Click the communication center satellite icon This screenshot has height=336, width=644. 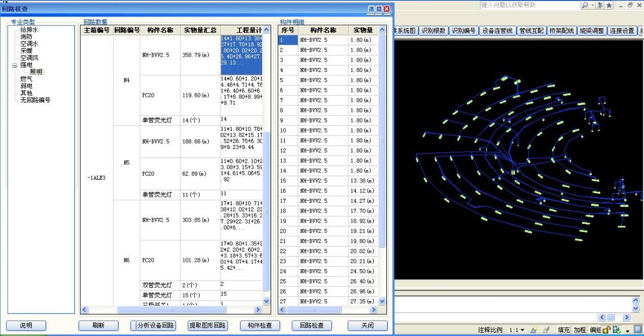(x=600, y=5)
